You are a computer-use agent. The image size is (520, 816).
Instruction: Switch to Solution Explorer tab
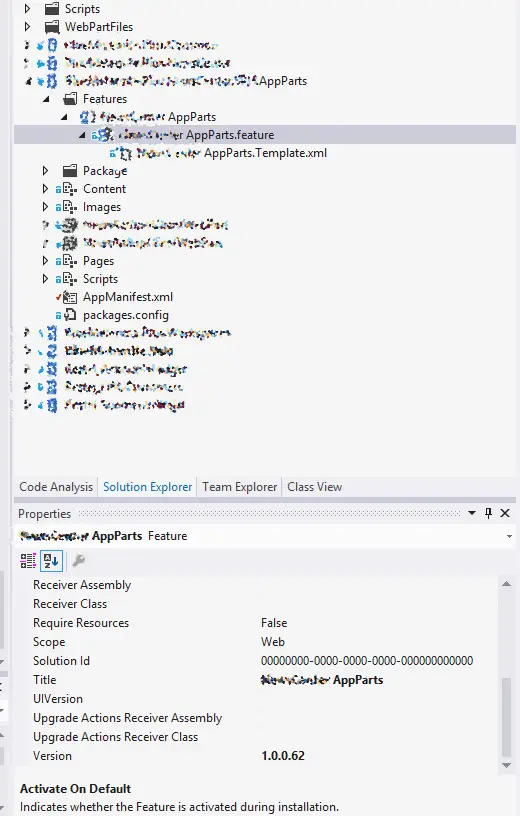tap(147, 487)
